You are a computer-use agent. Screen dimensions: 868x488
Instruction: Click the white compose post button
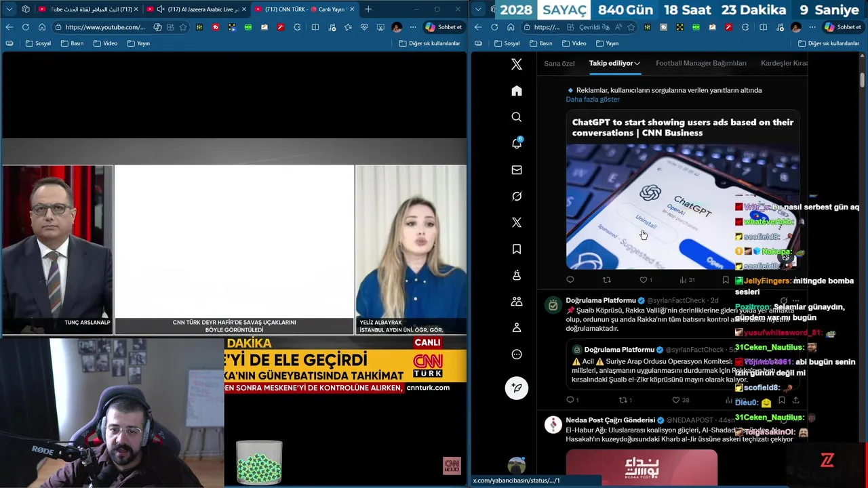pyautogui.click(x=517, y=388)
